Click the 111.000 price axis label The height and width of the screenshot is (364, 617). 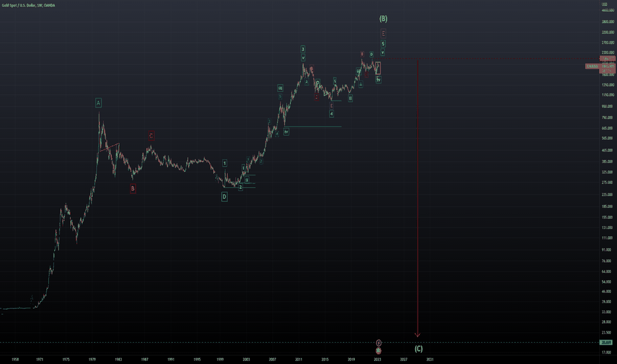pyautogui.click(x=607, y=238)
